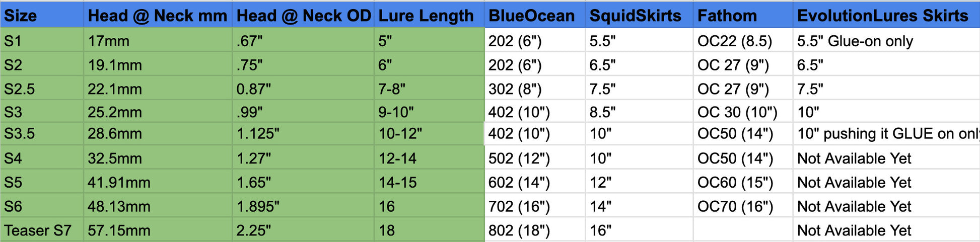
Task: Select the 17mm cell
Action: pyautogui.click(x=158, y=40)
